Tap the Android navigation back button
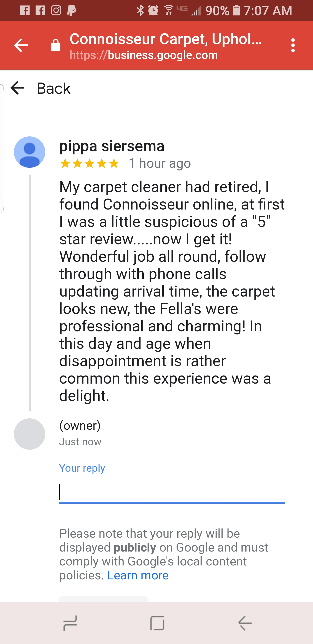This screenshot has width=313, height=644. 245,623
